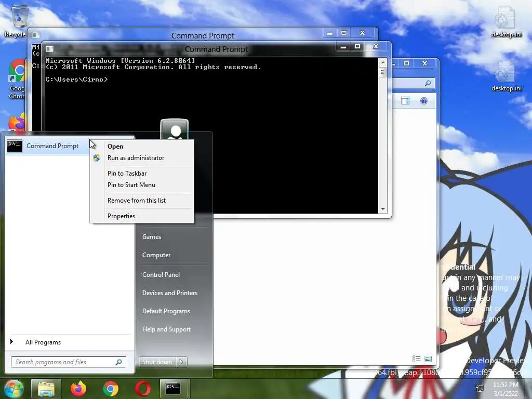
Task: Open Games from the Start menu
Action: coord(152,237)
